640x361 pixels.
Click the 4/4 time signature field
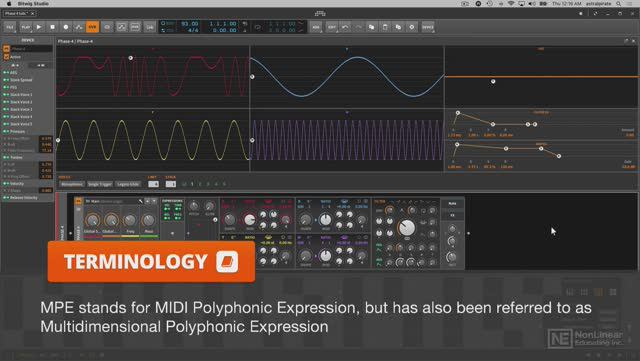(193, 30)
